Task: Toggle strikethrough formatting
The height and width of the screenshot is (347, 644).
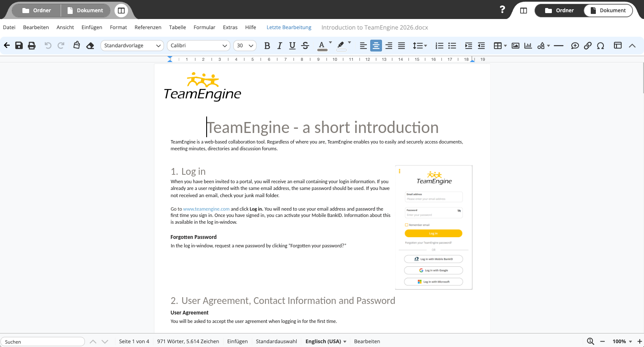Action: point(305,46)
